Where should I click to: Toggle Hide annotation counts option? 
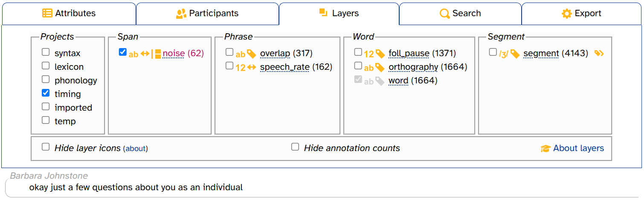(x=295, y=147)
